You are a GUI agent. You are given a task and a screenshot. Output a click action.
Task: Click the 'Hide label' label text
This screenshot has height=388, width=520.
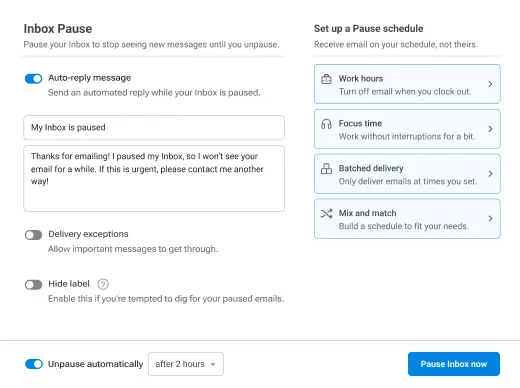[69, 284]
